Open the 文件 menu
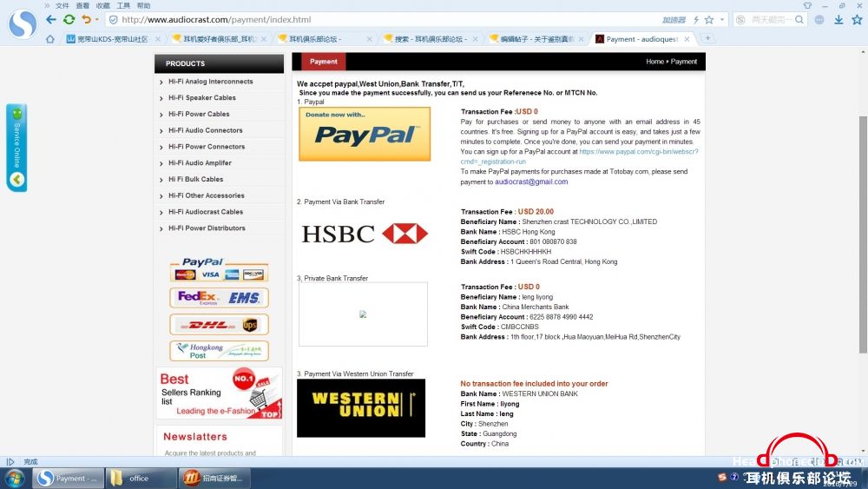The image size is (868, 489). point(62,5)
